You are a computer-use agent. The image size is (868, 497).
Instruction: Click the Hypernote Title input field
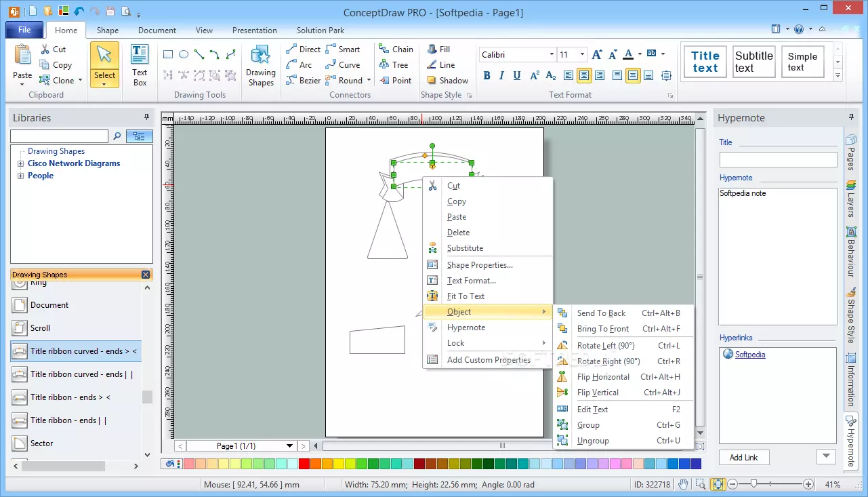tap(778, 159)
